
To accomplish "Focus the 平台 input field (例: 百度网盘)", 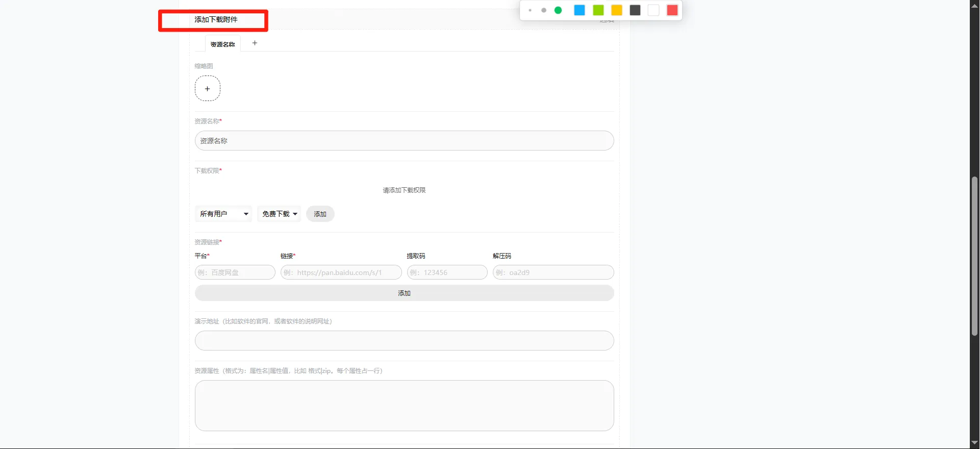I will point(235,272).
